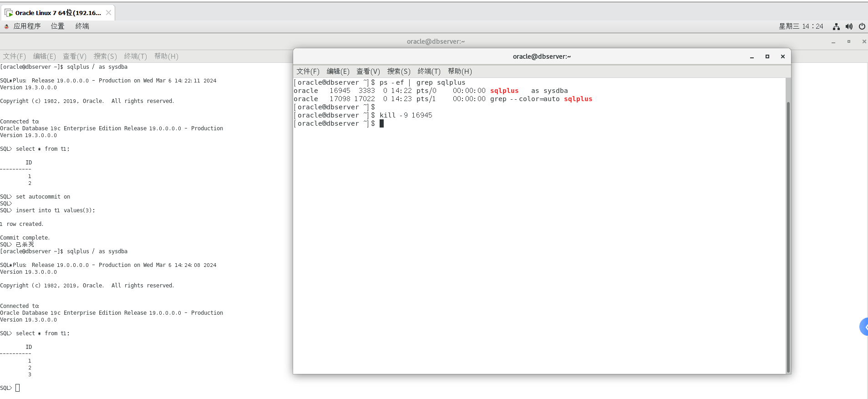Click 'kill -9 16945' command text
The width and height of the screenshot is (868, 399).
tap(406, 115)
